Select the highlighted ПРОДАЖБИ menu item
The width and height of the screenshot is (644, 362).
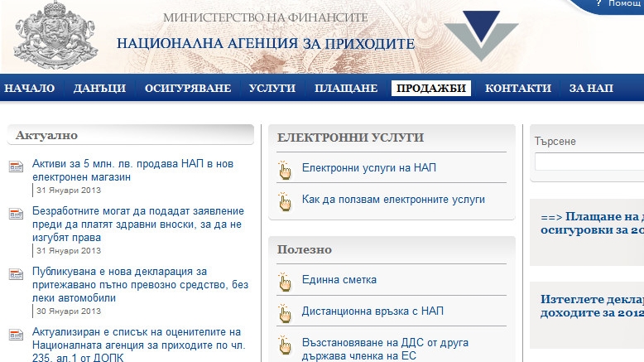431,88
